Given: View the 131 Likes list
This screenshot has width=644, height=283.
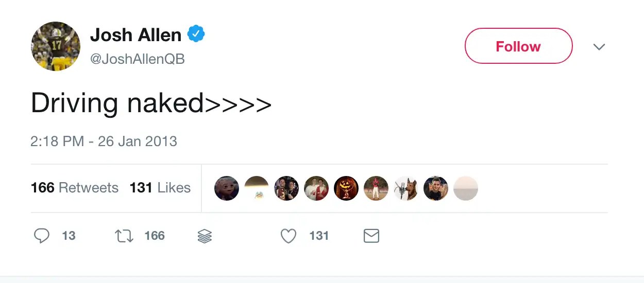Looking at the screenshot, I should (x=160, y=188).
